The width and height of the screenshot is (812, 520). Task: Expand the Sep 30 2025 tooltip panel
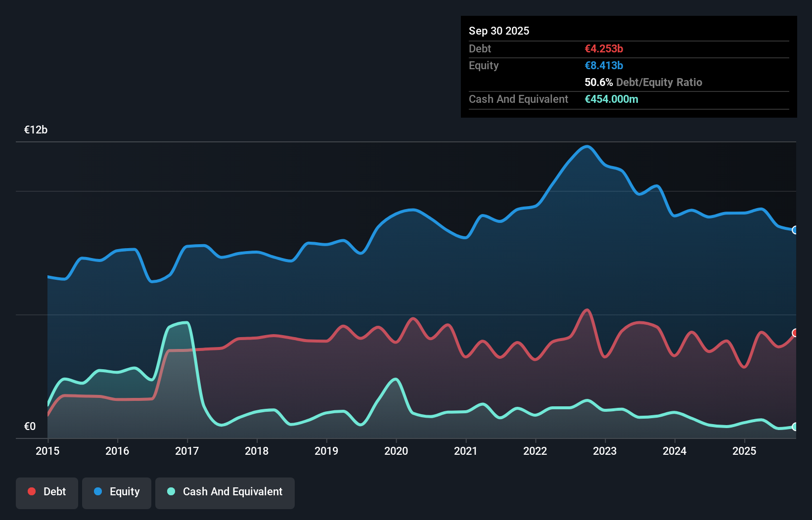(x=499, y=31)
